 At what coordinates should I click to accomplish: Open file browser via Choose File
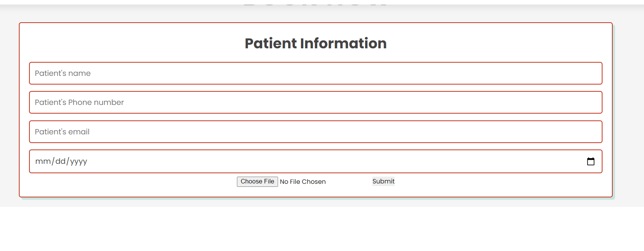(257, 181)
